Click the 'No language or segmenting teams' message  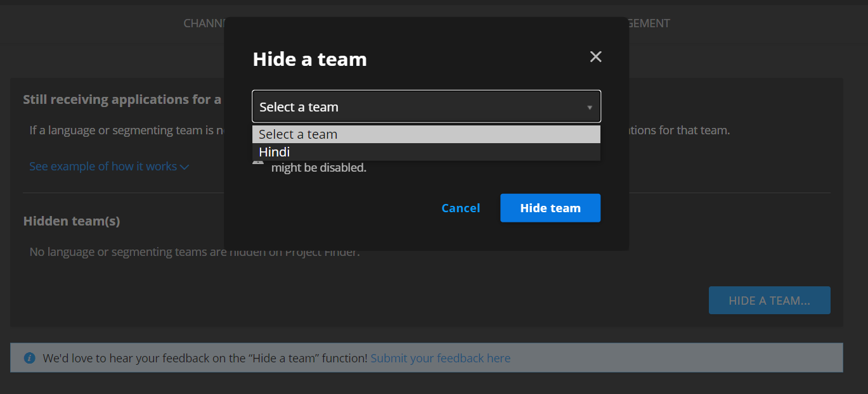coord(127,252)
